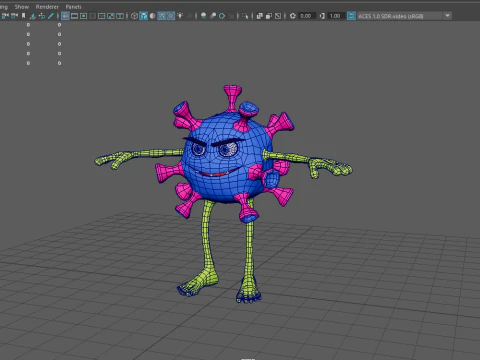Toggle the viewport grid display
This screenshot has height=360, width=480.
pos(65,16)
